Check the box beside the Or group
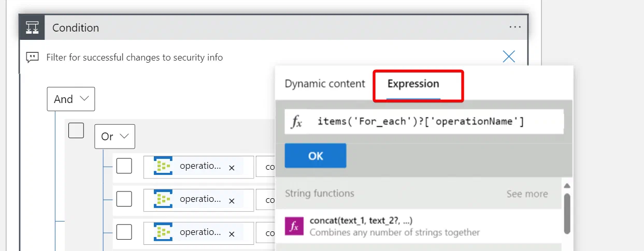The image size is (644, 251). pos(76,131)
